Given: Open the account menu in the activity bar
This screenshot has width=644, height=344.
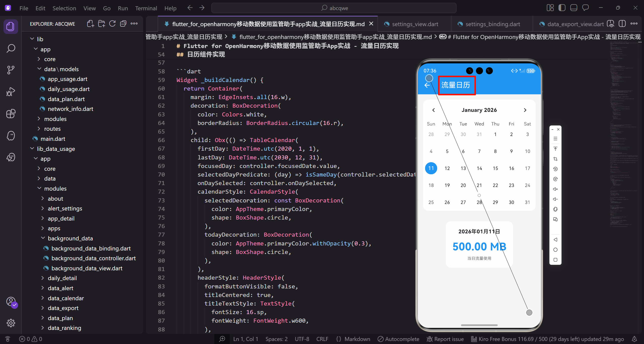Looking at the screenshot, I should pyautogui.click(x=11, y=302).
